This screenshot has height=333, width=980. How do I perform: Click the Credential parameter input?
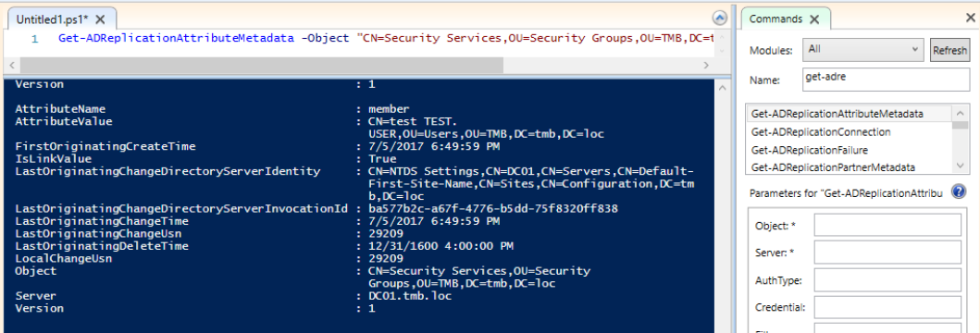click(887, 307)
